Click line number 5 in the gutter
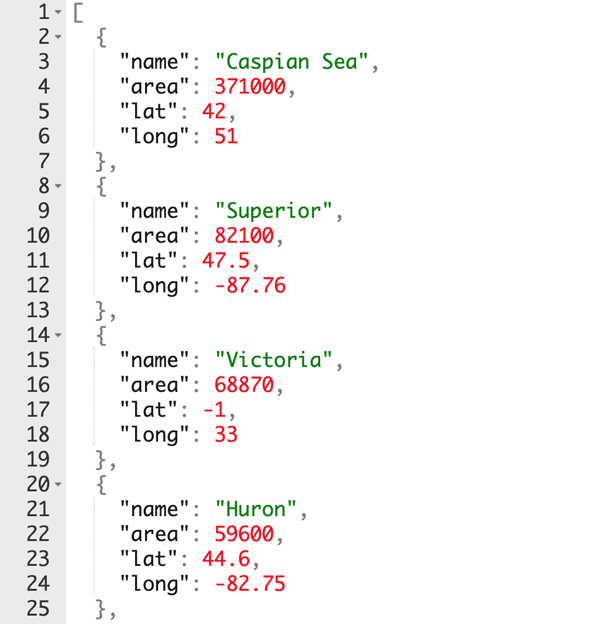 pos(44,111)
